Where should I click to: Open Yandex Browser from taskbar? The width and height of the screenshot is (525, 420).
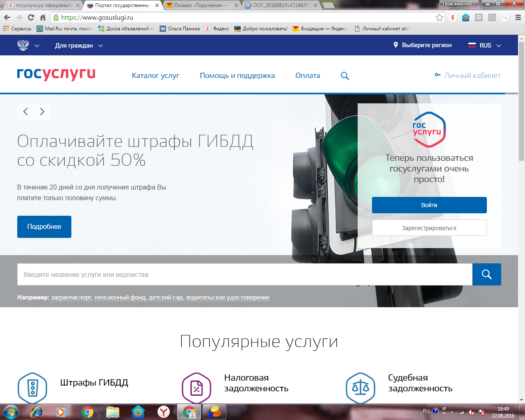click(x=164, y=412)
